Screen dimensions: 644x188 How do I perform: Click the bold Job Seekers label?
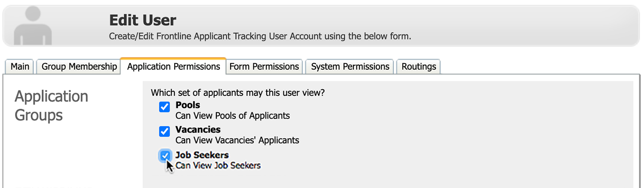click(202, 155)
